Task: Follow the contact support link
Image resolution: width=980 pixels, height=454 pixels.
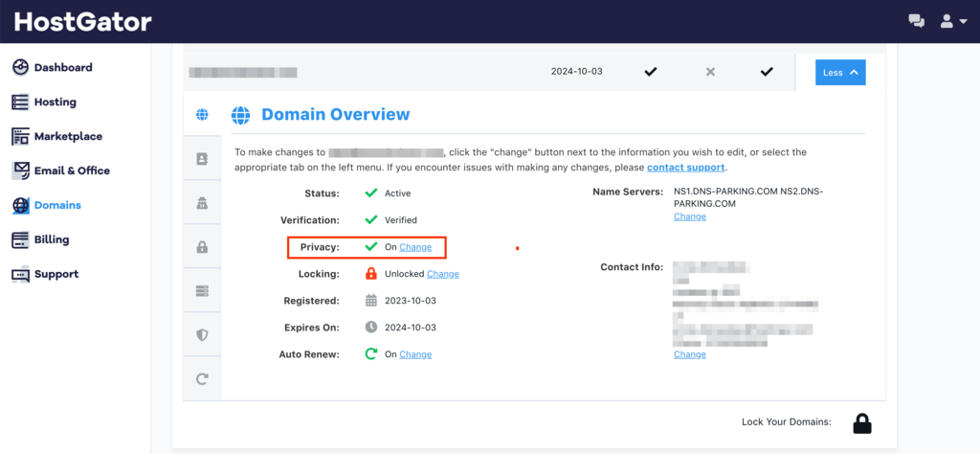Action: tap(686, 168)
